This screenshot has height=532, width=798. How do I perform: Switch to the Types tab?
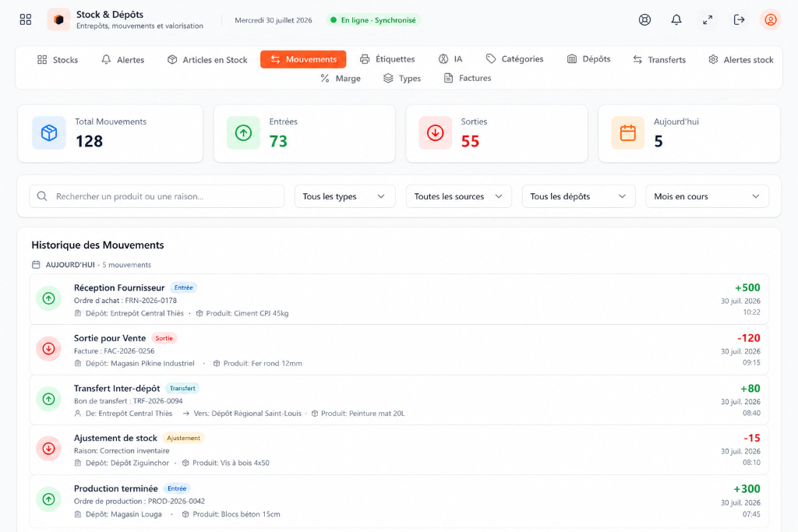pyautogui.click(x=402, y=79)
